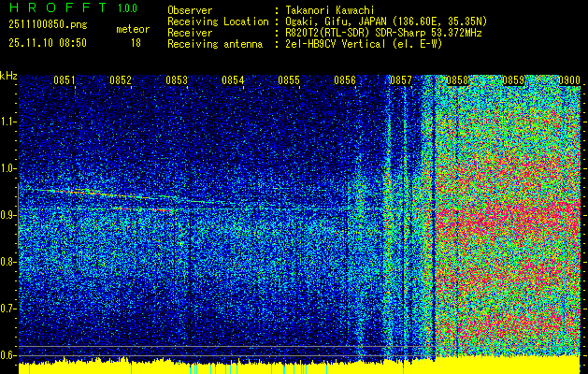Click the meteor count 18

coord(136,43)
